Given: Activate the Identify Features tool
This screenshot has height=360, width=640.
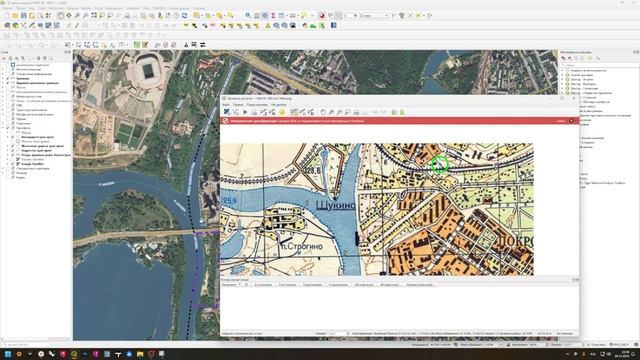Looking at the screenshot, I should point(248,16).
